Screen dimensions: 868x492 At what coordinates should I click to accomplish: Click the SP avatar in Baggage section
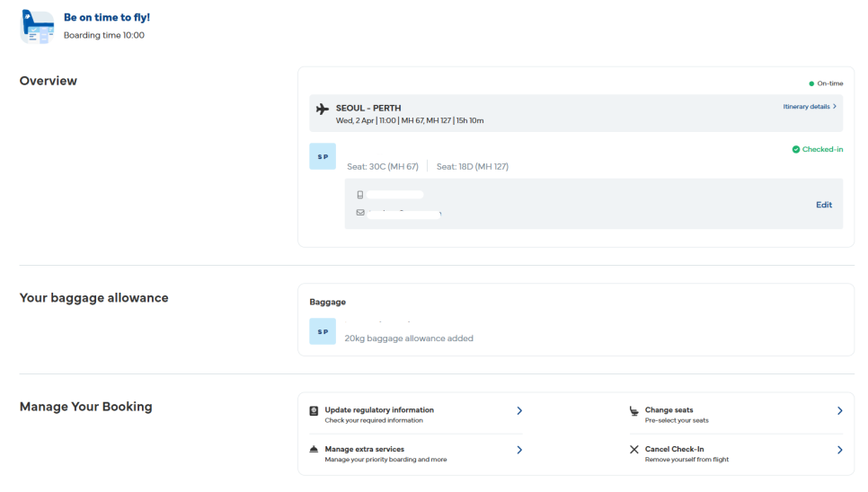pos(323,331)
